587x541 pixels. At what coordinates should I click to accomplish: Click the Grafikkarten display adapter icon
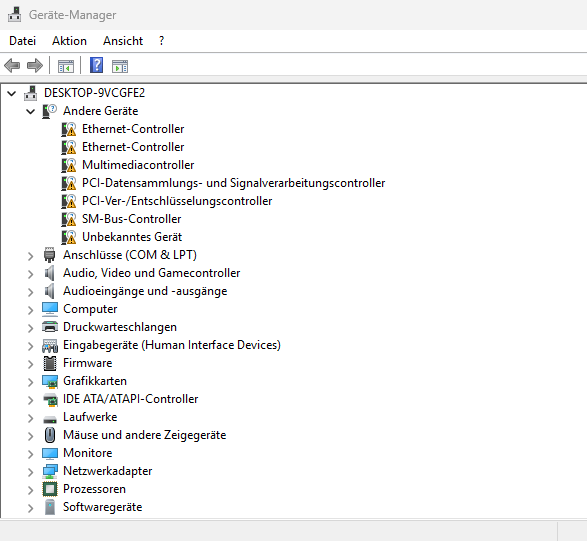pos(50,382)
